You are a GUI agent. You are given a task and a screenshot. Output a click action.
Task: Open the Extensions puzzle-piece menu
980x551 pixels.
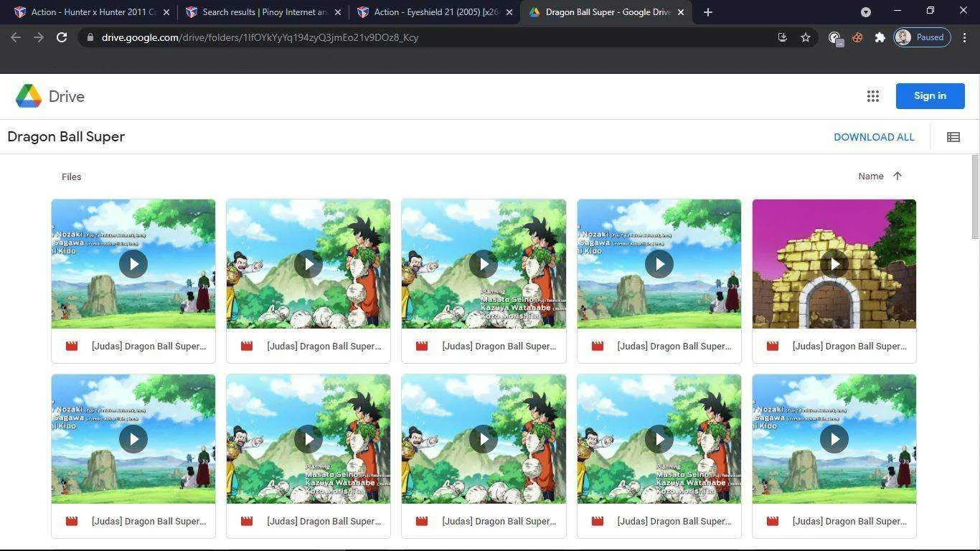(x=880, y=37)
